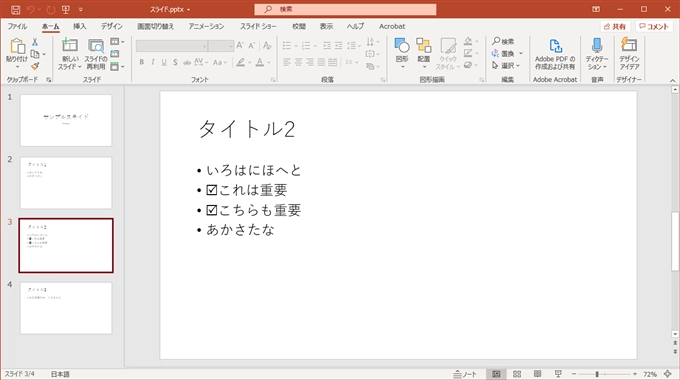Click the Design Ideas icon

(629, 45)
